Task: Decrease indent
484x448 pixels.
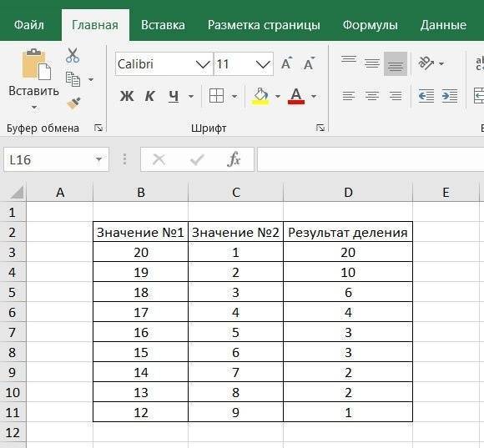Action: click(x=426, y=96)
